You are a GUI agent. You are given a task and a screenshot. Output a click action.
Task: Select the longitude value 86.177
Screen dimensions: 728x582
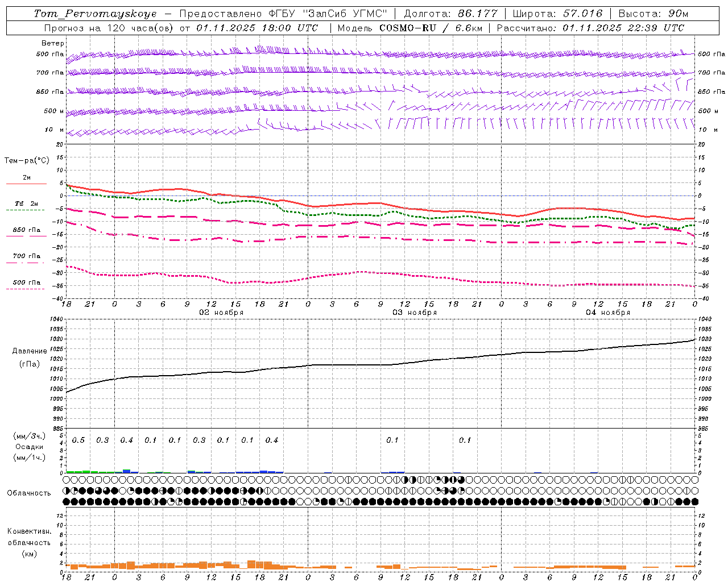click(x=478, y=14)
